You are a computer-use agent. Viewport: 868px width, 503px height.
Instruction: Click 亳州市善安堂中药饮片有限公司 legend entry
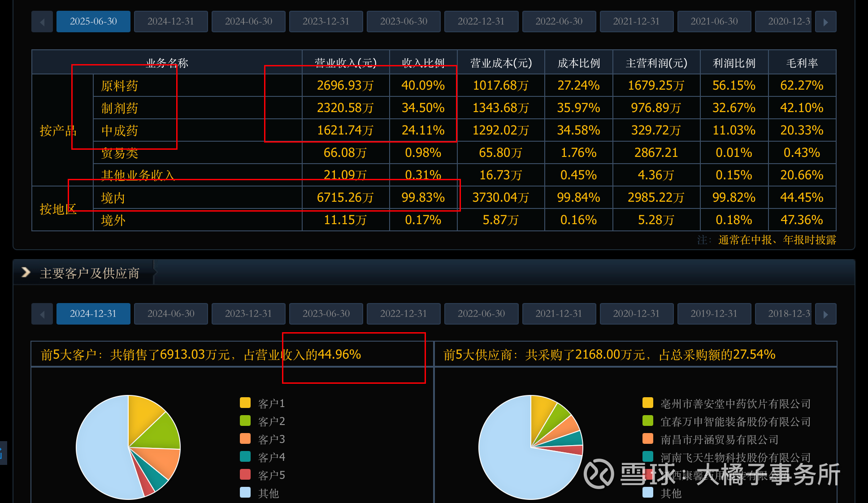(735, 403)
